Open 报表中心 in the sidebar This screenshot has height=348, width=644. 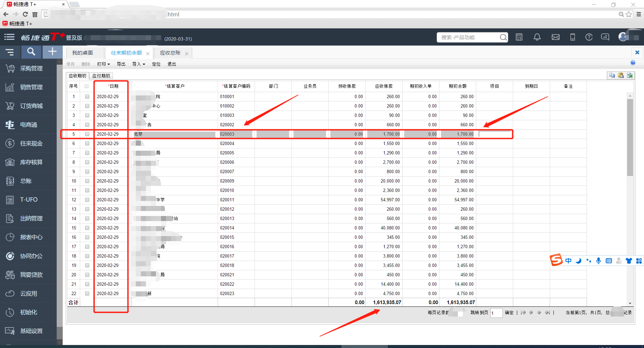coord(29,237)
